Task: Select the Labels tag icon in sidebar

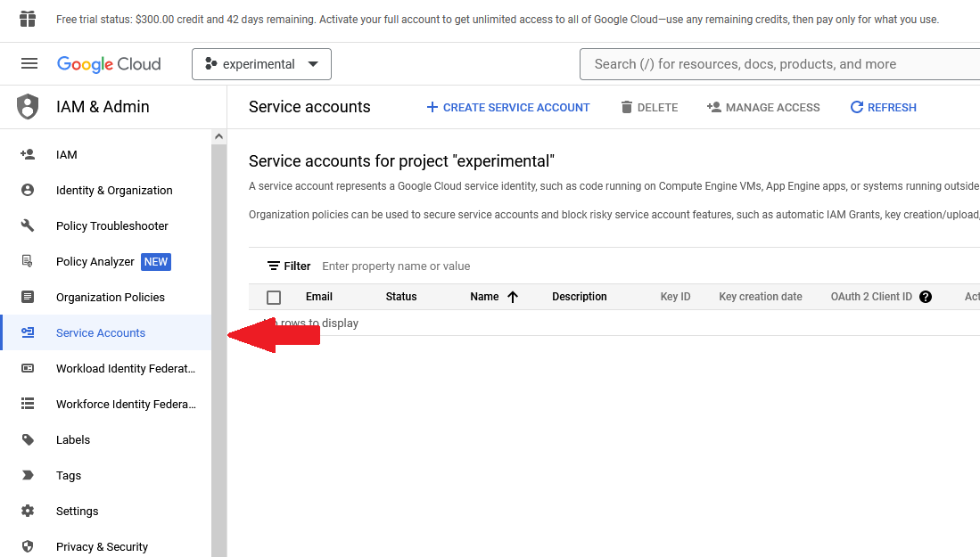Action: [29, 439]
